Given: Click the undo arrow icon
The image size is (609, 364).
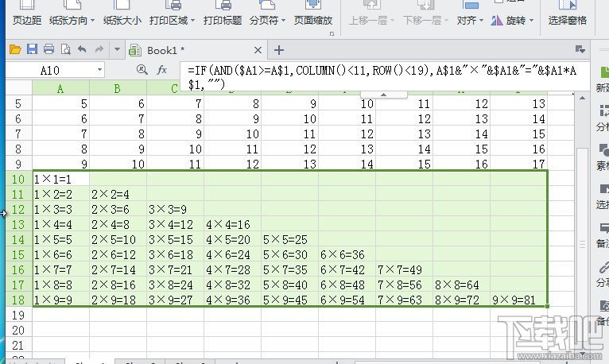Looking at the screenshot, I should (x=82, y=49).
